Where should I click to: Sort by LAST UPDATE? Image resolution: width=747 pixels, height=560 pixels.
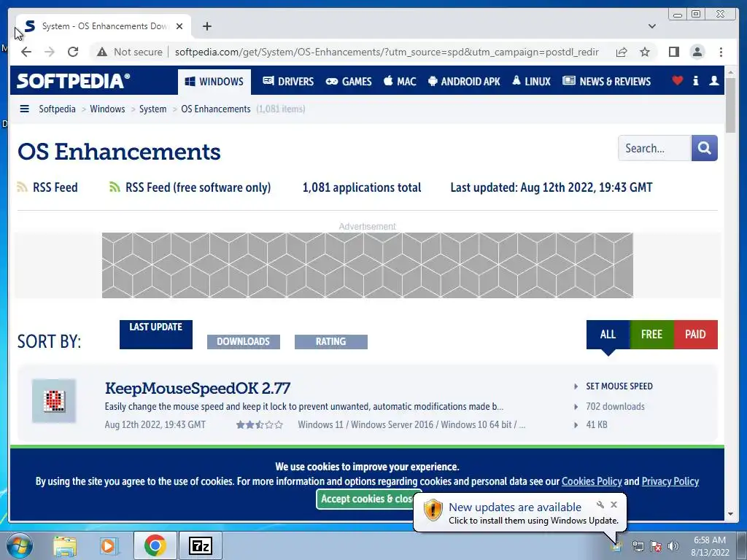(x=156, y=334)
